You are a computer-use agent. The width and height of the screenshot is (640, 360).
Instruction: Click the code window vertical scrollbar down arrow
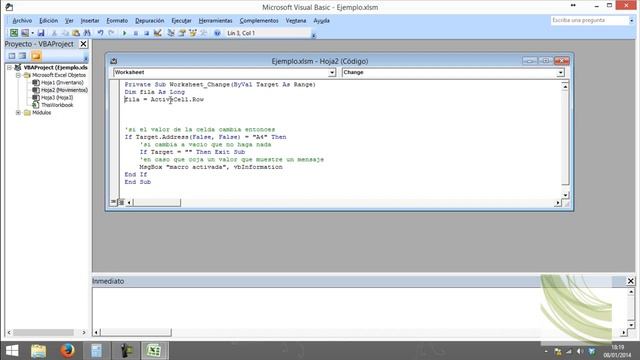(x=565, y=195)
